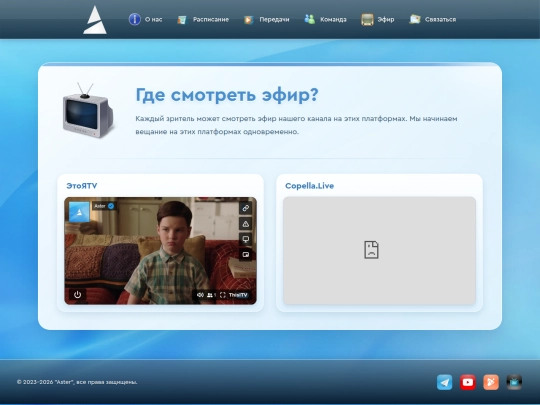Click the broken Copella.Live embed placeholder
540x405 pixels.
coord(380,250)
